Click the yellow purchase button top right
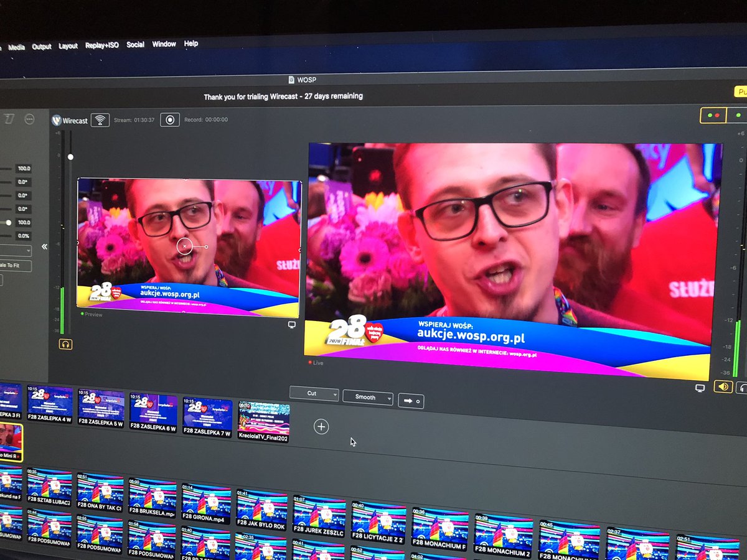747x560 pixels. (x=740, y=91)
